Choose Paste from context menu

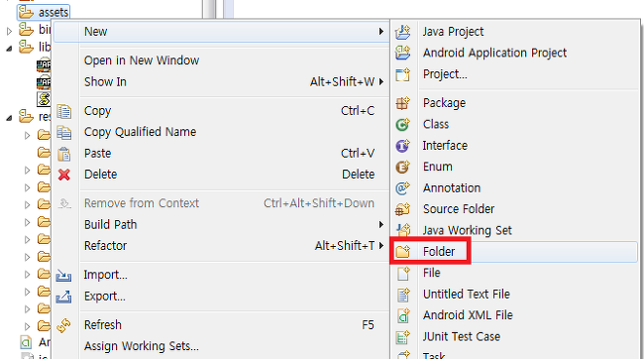point(97,154)
